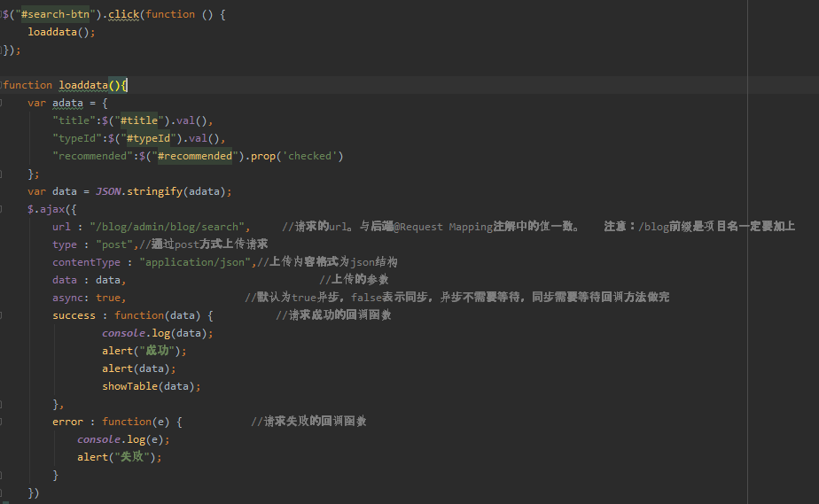Collapse the var adata object fold marker
This screenshot has width=819, height=504.
[x=1, y=103]
